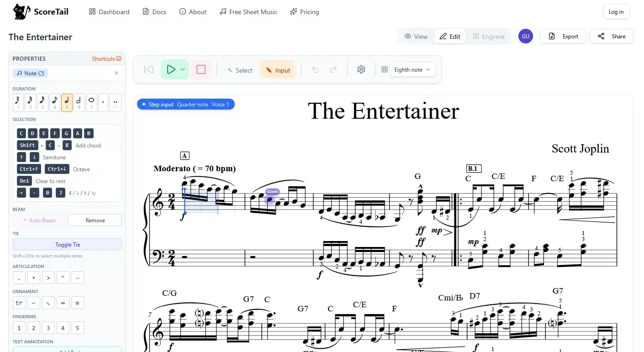The height and width of the screenshot is (352, 644).
Task: Add the ∞ turn ornament
Action: click(63, 303)
